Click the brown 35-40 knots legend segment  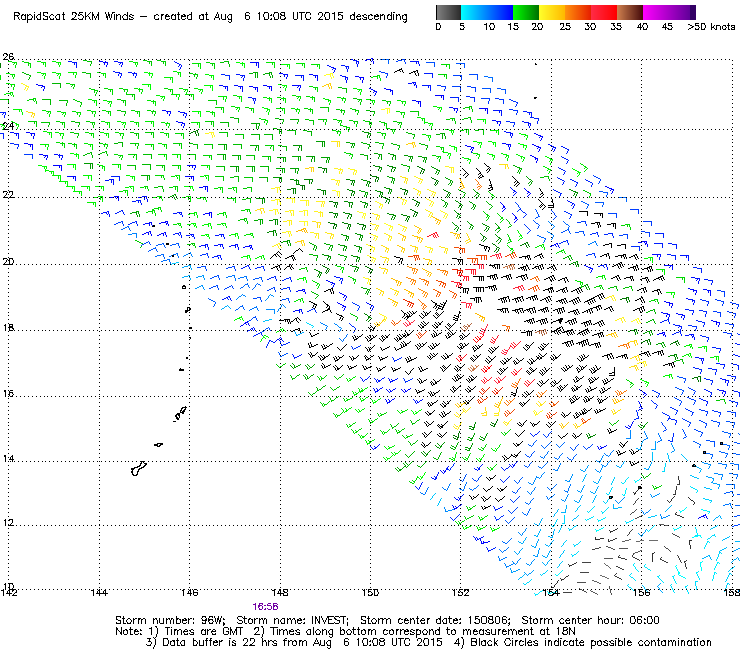point(630,12)
